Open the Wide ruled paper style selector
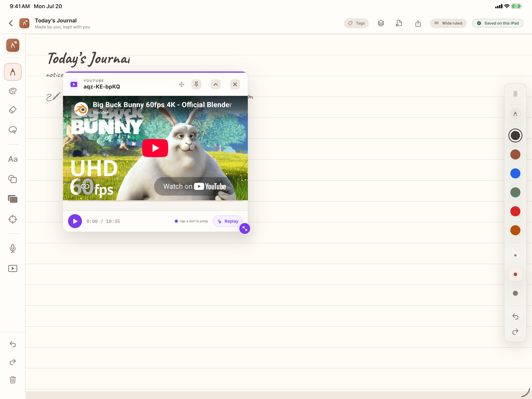The image size is (532, 399). [448, 23]
